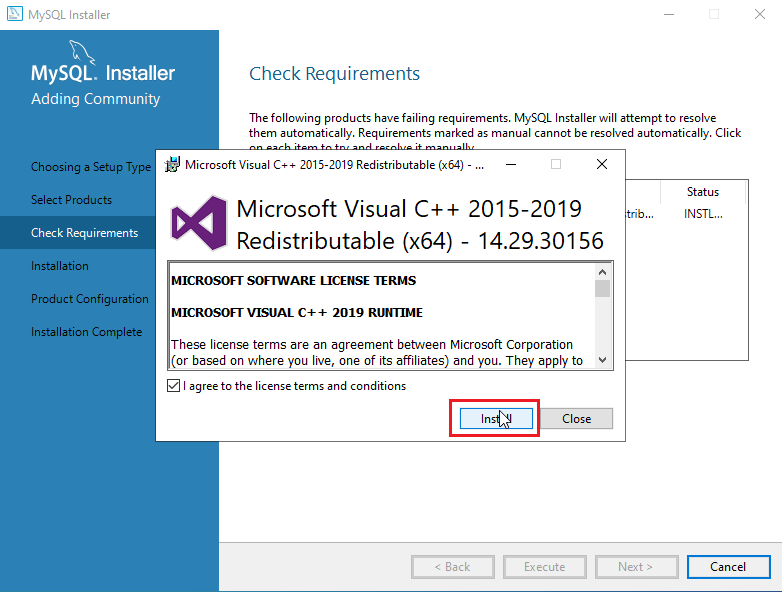The width and height of the screenshot is (782, 592).
Task: Click the Close button in the Visual C++ dialog
Action: coord(577,418)
